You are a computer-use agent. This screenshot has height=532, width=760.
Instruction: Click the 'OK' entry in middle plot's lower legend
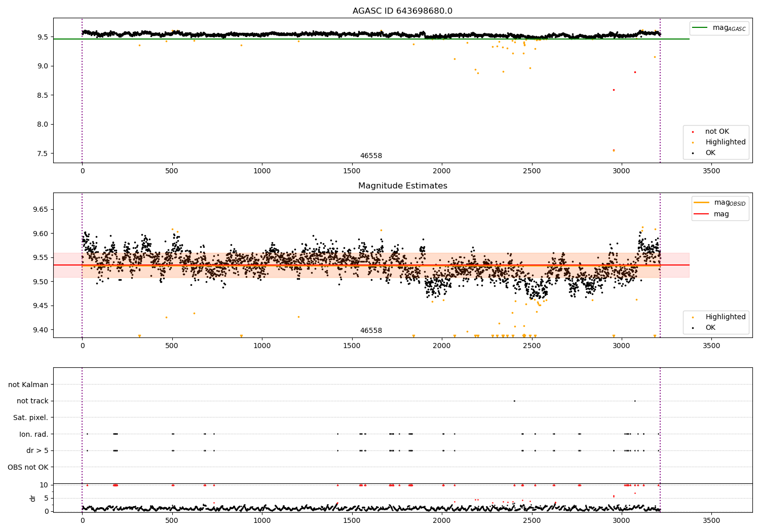tap(710, 328)
